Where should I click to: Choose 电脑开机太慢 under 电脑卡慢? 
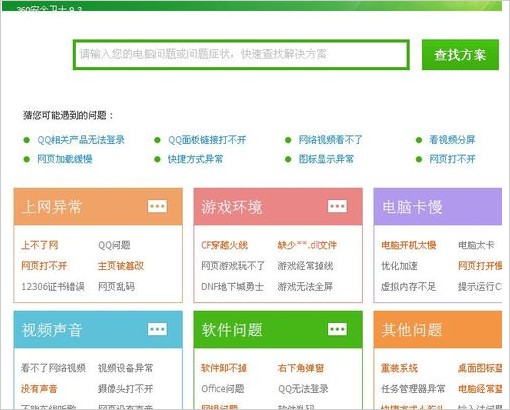[x=409, y=245]
